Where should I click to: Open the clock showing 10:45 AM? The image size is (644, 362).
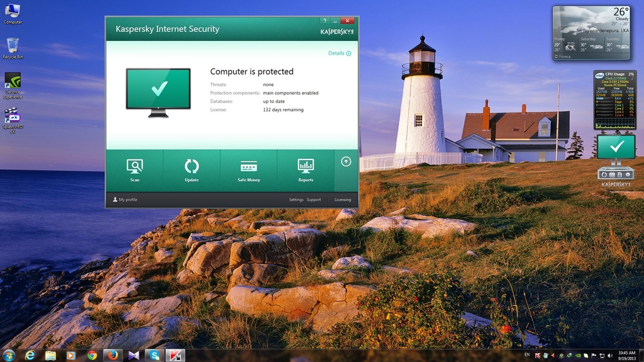pos(627,356)
